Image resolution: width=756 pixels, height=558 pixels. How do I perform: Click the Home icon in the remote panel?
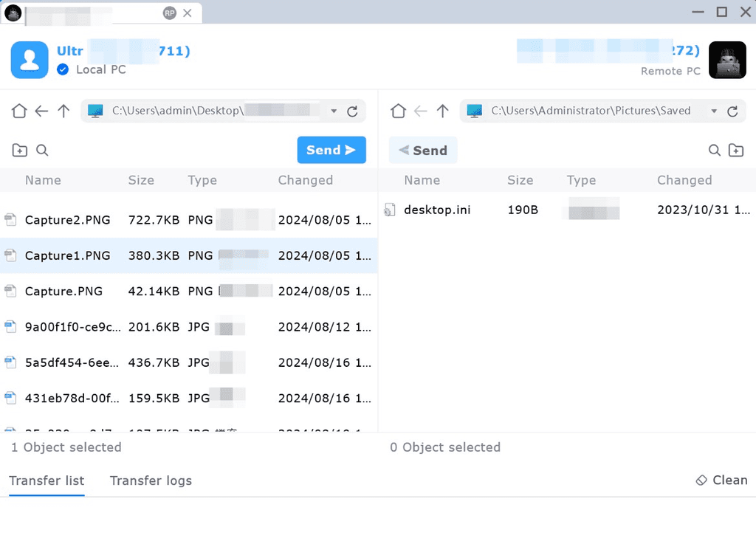coord(398,110)
